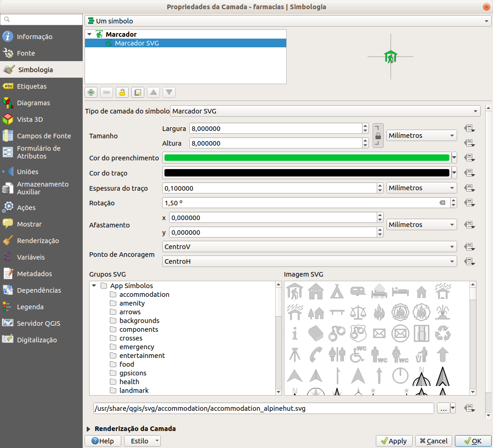Toggle the symbol layer lock icon
493x448 pixels.
coord(122,92)
